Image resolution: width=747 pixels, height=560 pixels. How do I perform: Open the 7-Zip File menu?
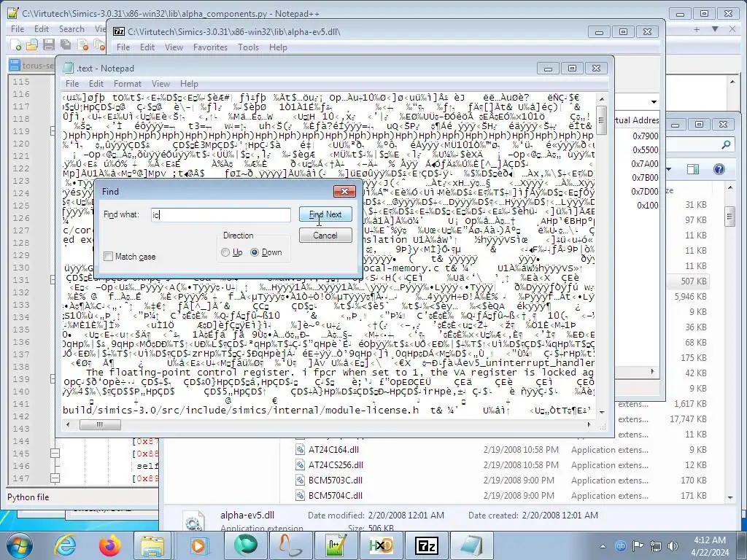pos(123,47)
